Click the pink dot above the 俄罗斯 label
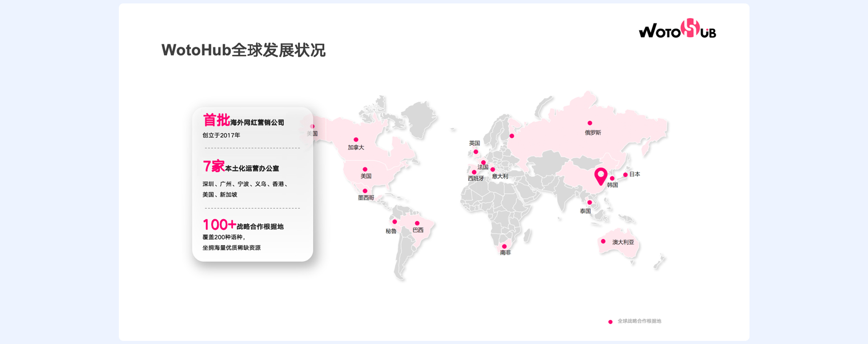Screen dimensions: 868x344 590,123
